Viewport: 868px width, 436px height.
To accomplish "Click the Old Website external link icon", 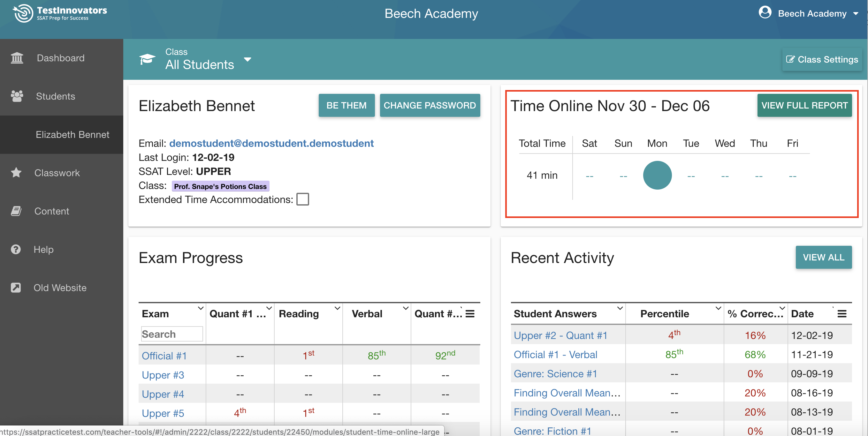I will pyautogui.click(x=16, y=288).
